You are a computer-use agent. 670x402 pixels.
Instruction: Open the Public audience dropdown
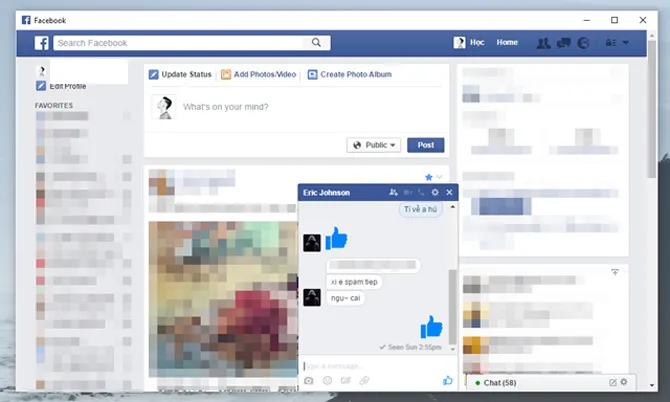coord(373,145)
